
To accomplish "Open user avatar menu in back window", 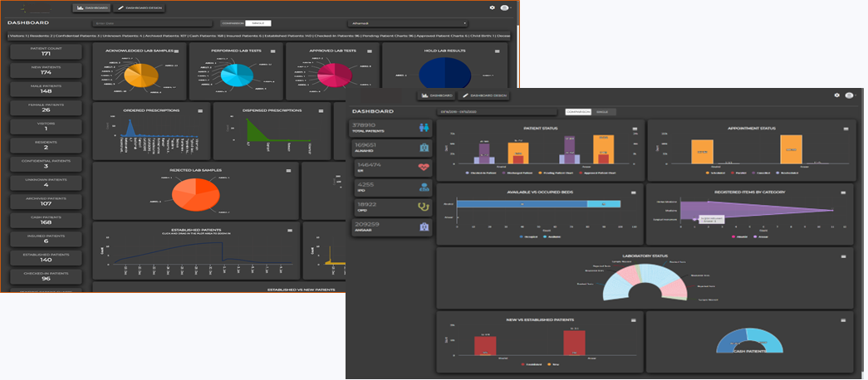I will coord(505,7).
